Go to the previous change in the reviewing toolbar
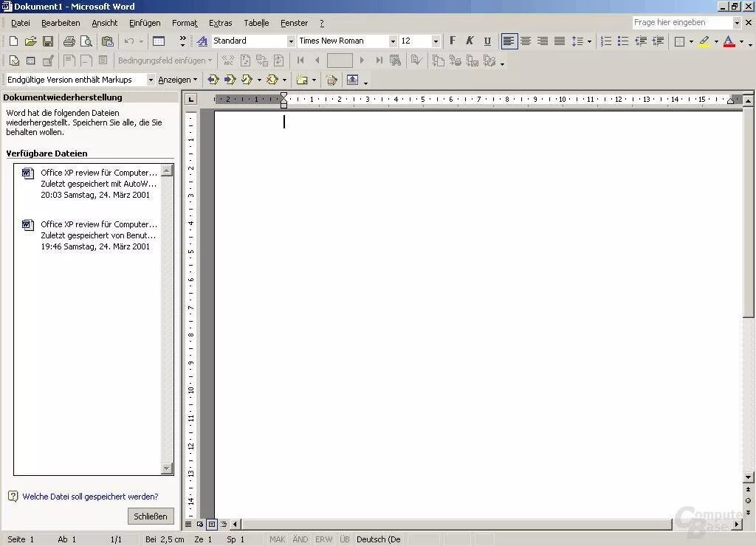Image resolution: width=756 pixels, height=546 pixels. point(213,80)
